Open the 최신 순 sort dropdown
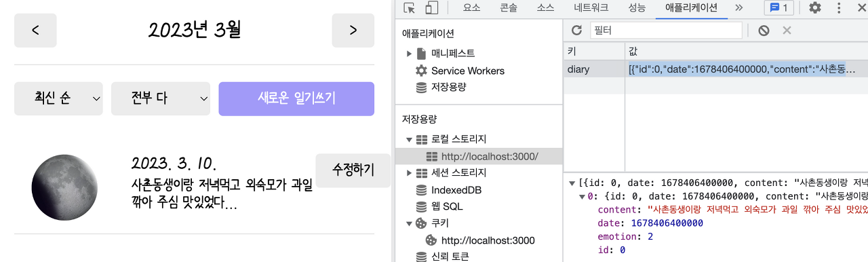Image resolution: width=868 pixels, height=262 pixels. tap(58, 99)
